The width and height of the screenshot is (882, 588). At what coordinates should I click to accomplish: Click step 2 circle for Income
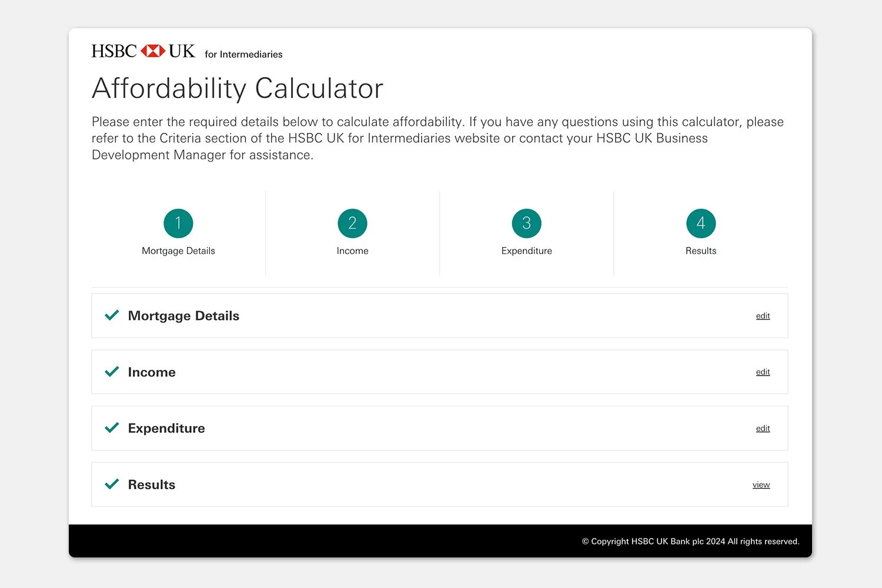click(x=352, y=223)
